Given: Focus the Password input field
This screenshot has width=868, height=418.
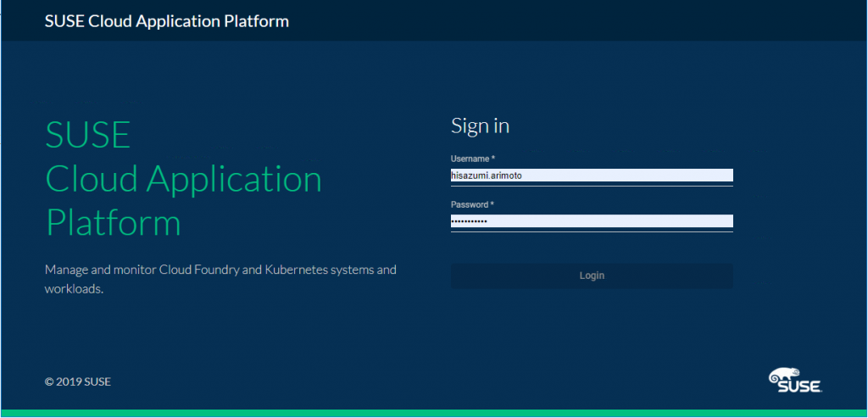Looking at the screenshot, I should tap(592, 221).
